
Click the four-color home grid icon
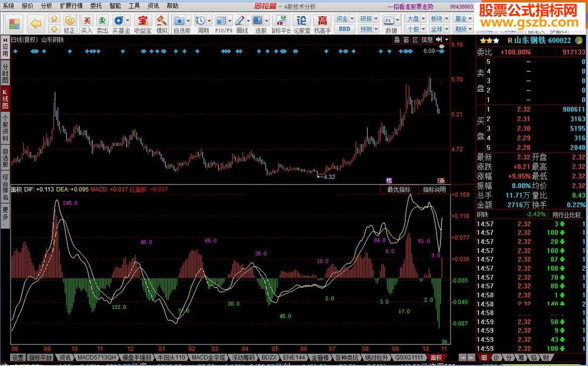click(x=14, y=24)
